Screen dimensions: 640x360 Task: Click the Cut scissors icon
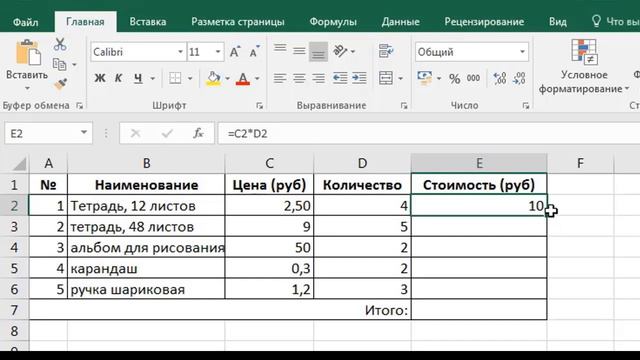[x=60, y=44]
